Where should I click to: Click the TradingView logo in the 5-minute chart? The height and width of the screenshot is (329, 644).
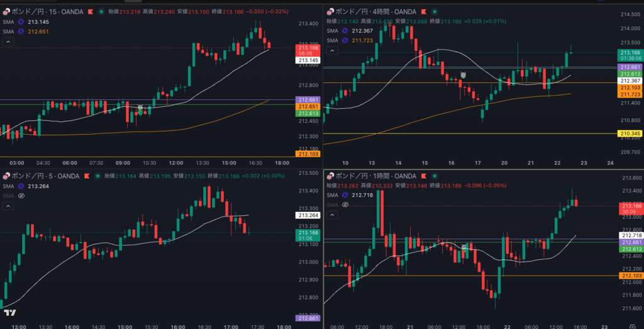point(9,313)
